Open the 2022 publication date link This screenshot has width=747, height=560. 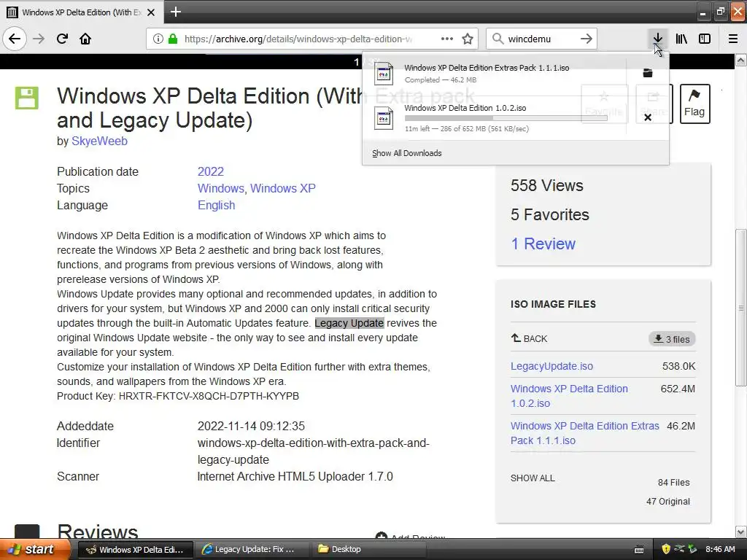click(211, 171)
